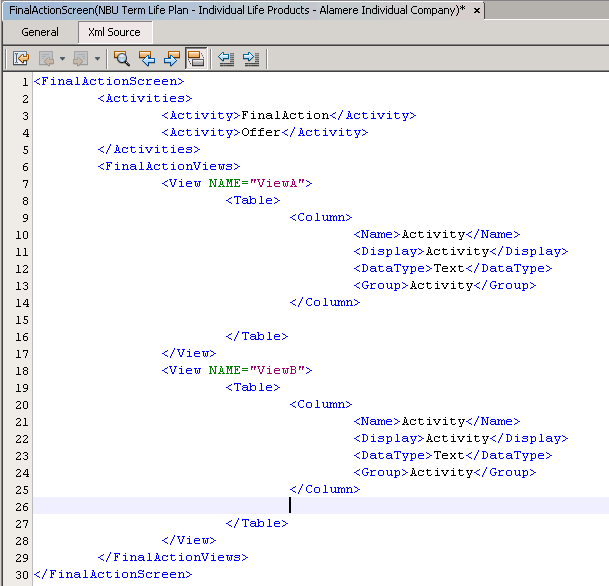Image resolution: width=609 pixels, height=586 pixels.
Task: Click the greyed Forward navigation icon
Action: point(81,59)
